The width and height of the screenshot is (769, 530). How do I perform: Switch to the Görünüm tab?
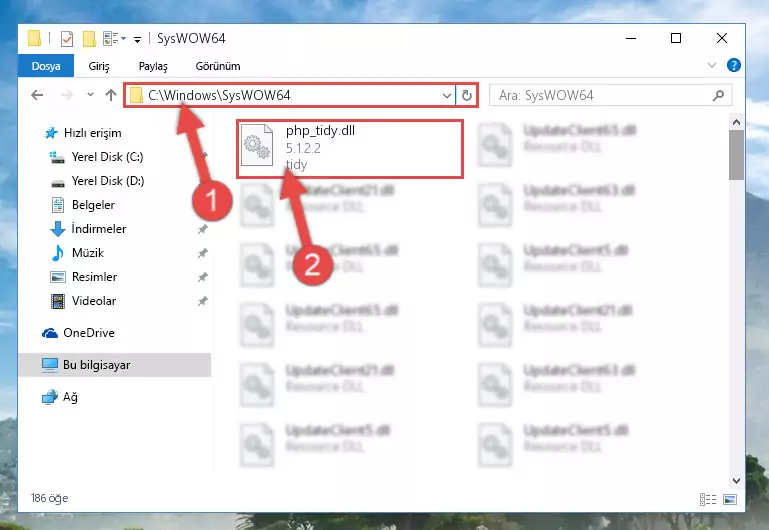[218, 66]
